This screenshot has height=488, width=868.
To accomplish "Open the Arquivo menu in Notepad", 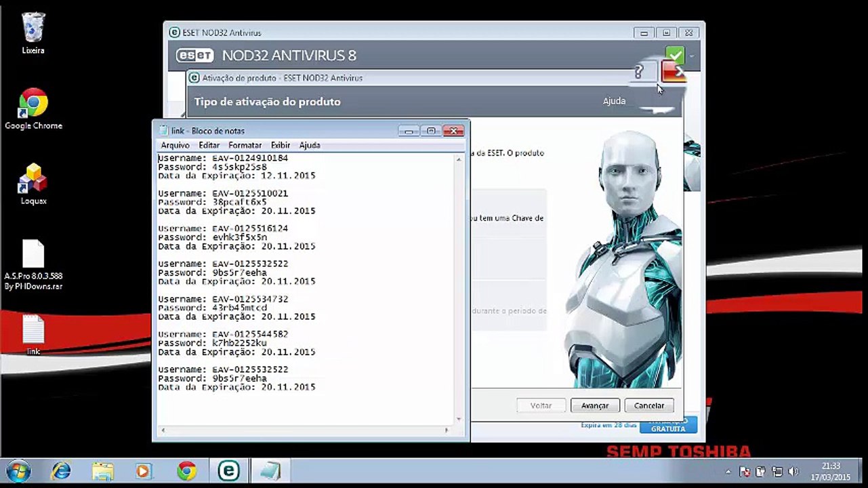I will coord(175,145).
